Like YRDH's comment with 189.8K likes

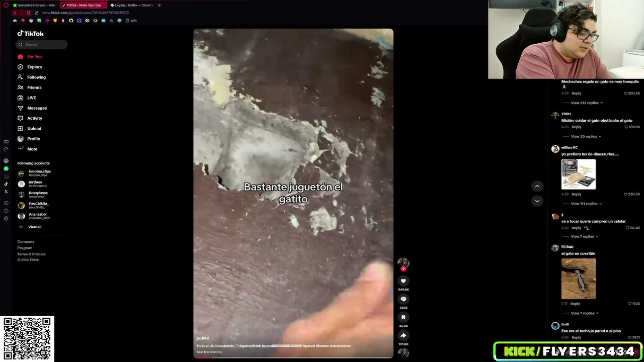click(626, 127)
